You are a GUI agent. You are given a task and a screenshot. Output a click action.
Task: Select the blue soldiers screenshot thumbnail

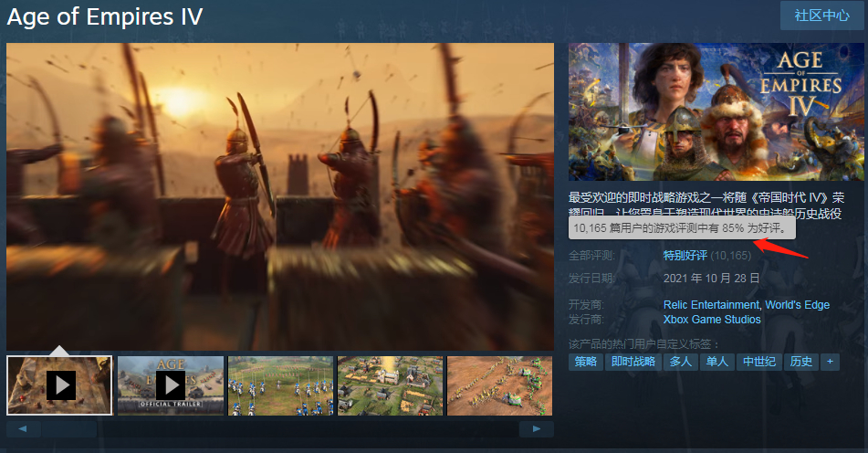pos(280,385)
